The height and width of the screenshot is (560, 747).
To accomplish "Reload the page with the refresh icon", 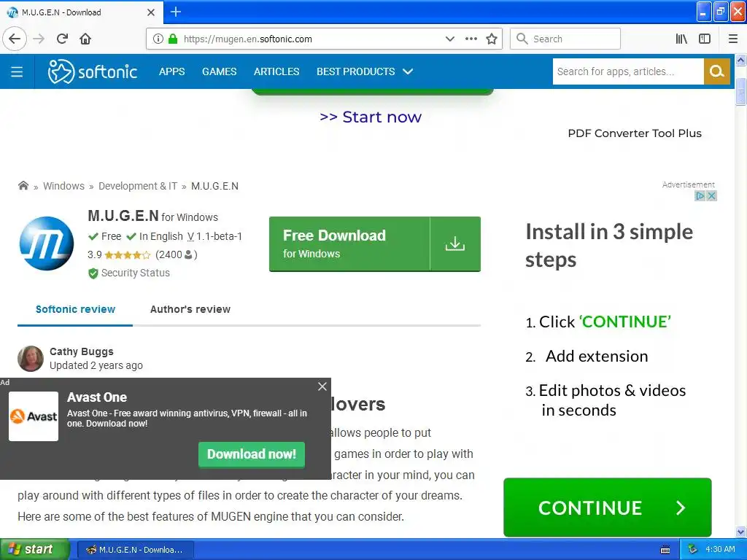I will tap(62, 39).
